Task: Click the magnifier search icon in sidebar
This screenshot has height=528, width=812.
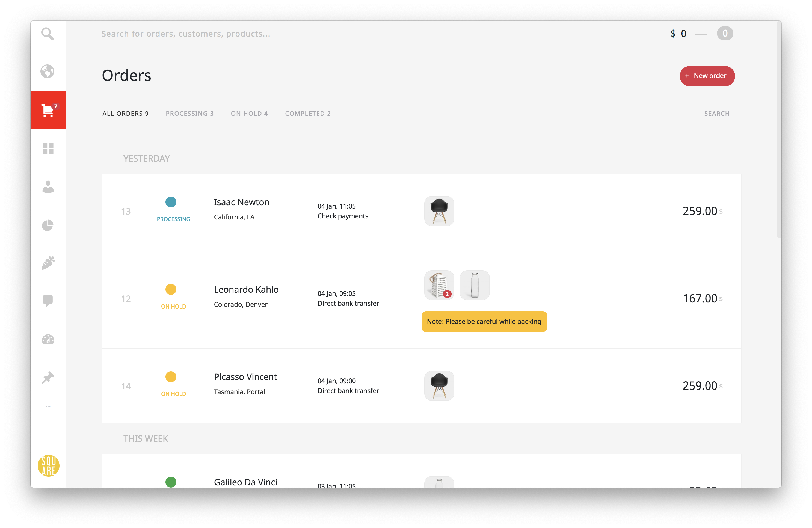Action: pyautogui.click(x=48, y=34)
